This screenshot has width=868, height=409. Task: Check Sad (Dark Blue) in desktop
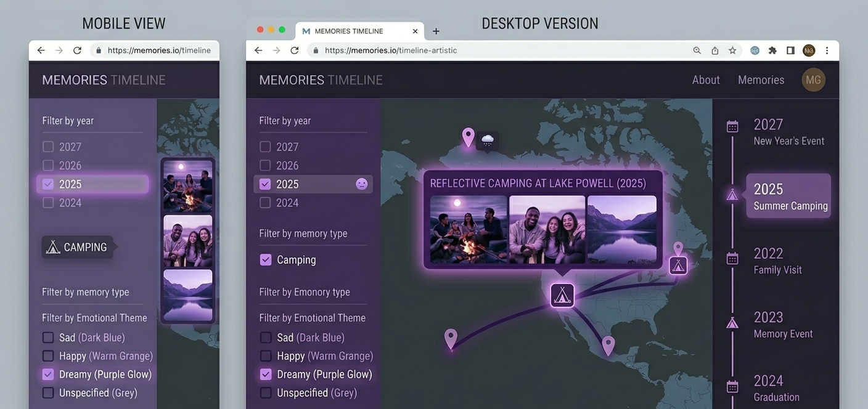point(266,338)
